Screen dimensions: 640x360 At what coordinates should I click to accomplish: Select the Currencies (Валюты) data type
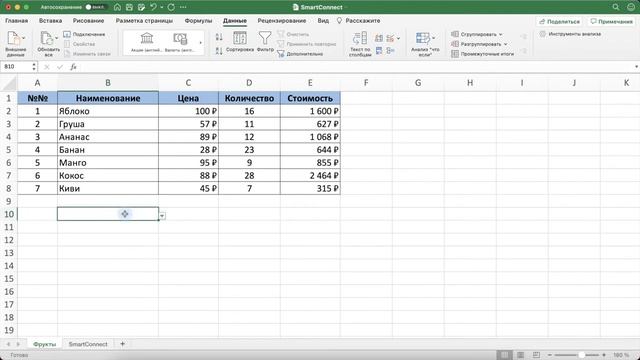coord(180,42)
